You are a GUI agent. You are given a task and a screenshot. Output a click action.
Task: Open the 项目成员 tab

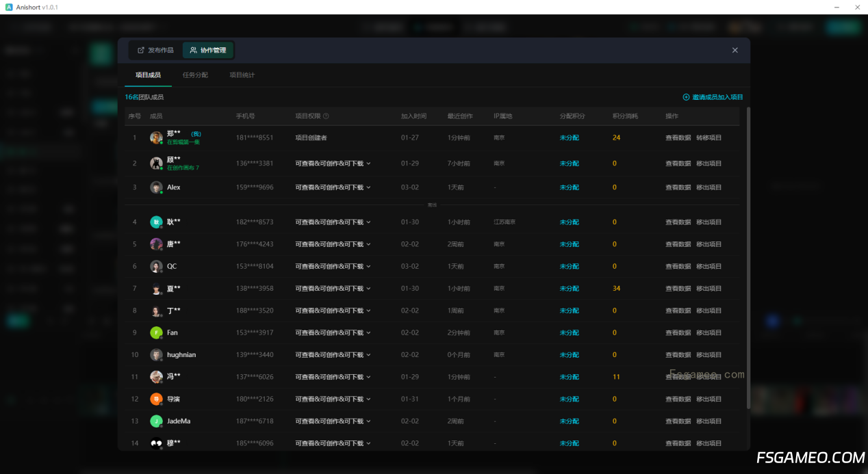tap(148, 75)
